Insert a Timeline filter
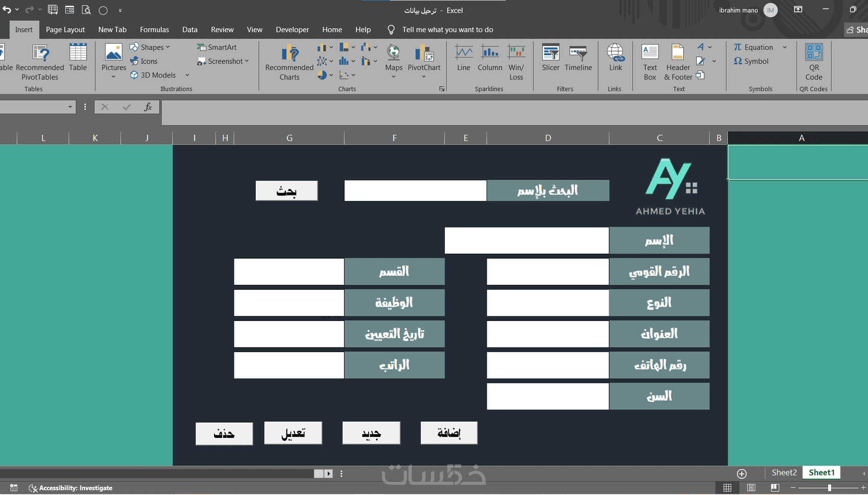Viewport: 868px width, 495px height. (x=578, y=58)
